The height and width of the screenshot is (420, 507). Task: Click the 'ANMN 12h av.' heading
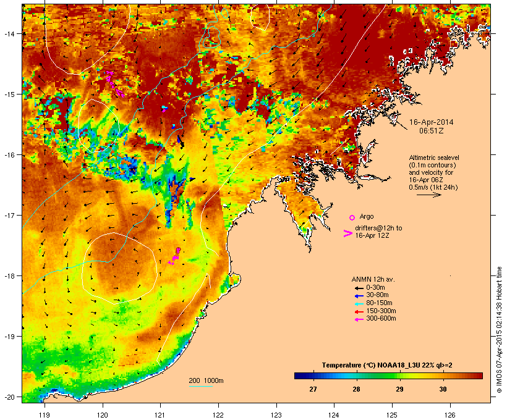coord(373,279)
